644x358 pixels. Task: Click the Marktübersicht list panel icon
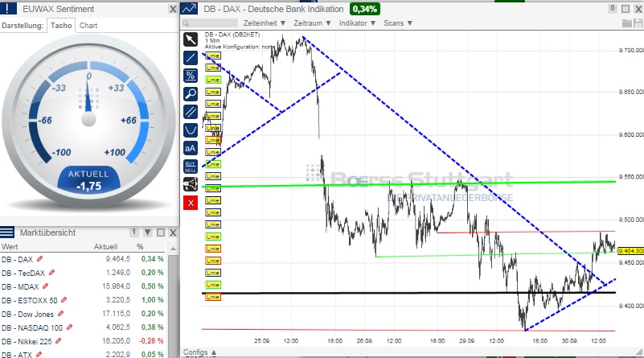[7, 232]
